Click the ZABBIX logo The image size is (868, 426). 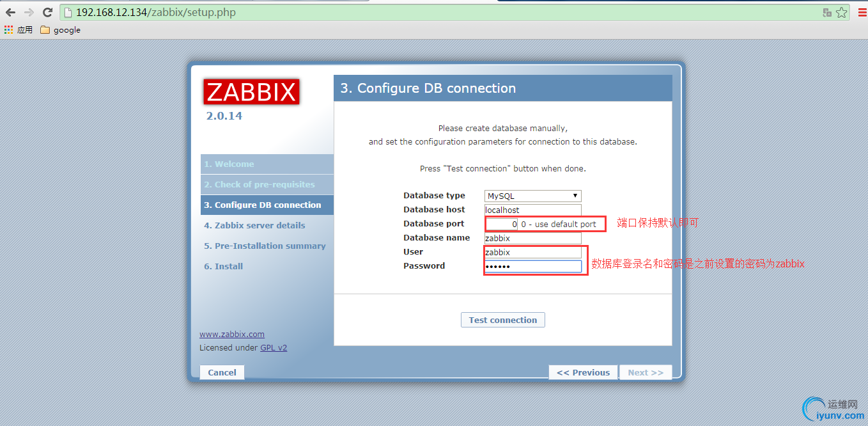point(251,92)
